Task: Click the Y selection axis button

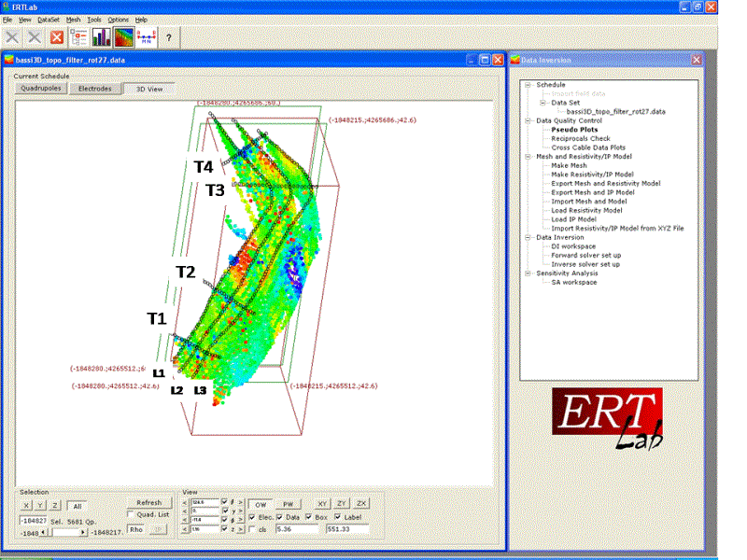Action: (x=40, y=506)
